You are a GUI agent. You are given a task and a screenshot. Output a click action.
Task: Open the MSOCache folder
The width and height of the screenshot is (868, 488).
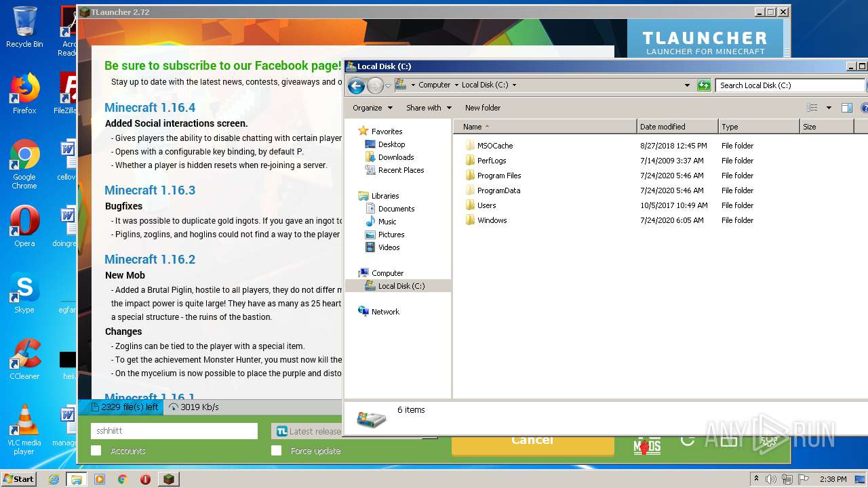[x=495, y=146]
